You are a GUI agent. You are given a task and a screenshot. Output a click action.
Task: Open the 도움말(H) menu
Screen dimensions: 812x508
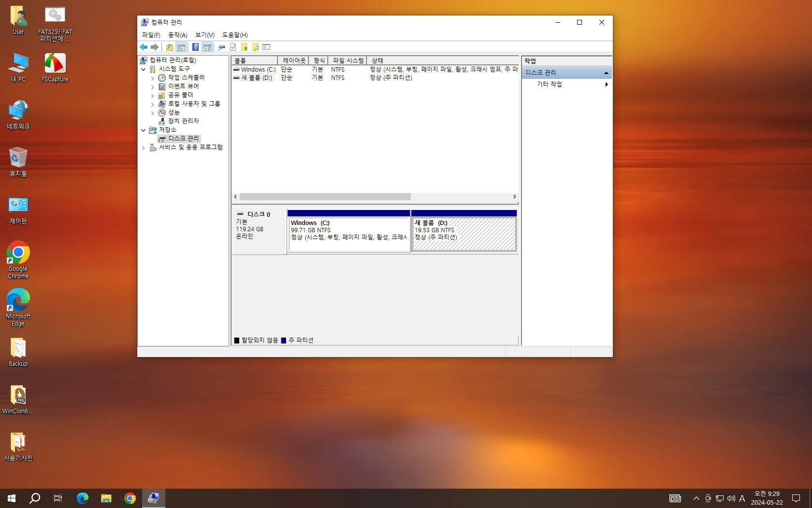[x=235, y=35]
